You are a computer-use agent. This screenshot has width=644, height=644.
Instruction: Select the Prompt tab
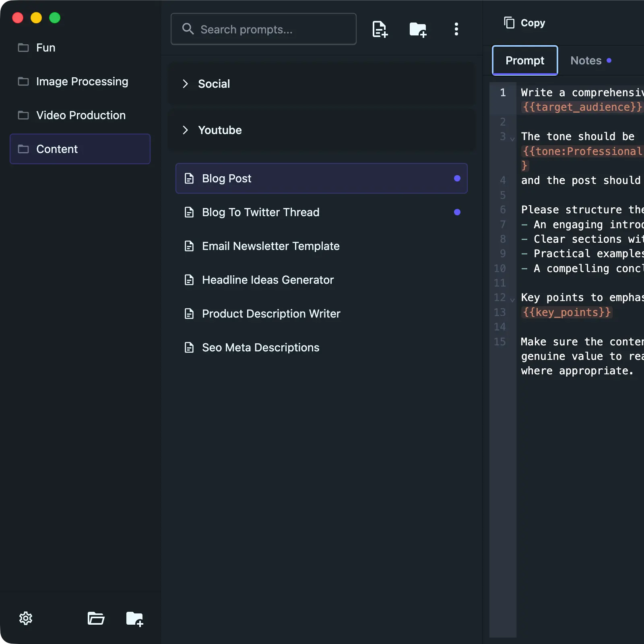point(524,60)
